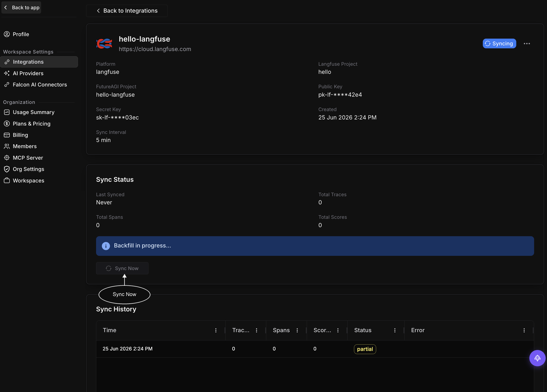Click the Platform value langfuse
547x392 pixels.
(x=108, y=72)
